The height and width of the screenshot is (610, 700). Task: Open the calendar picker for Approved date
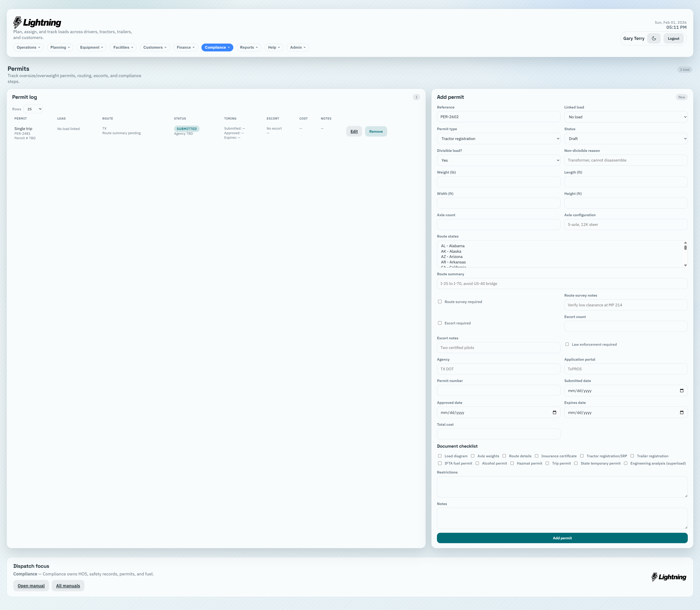pos(555,412)
